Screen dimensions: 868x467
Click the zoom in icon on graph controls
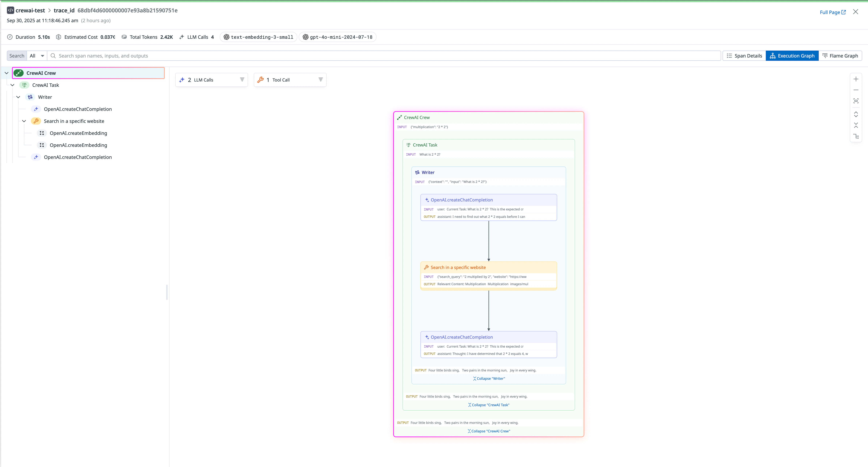(x=856, y=79)
